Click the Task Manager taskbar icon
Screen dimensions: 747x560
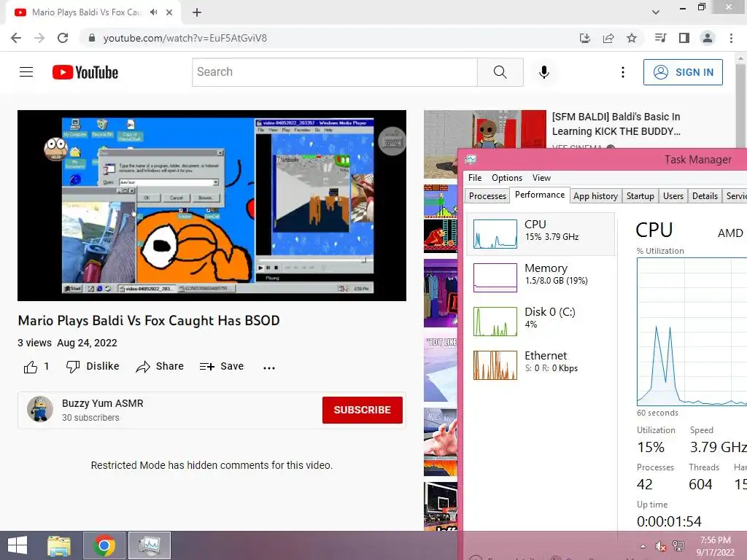pyautogui.click(x=149, y=545)
